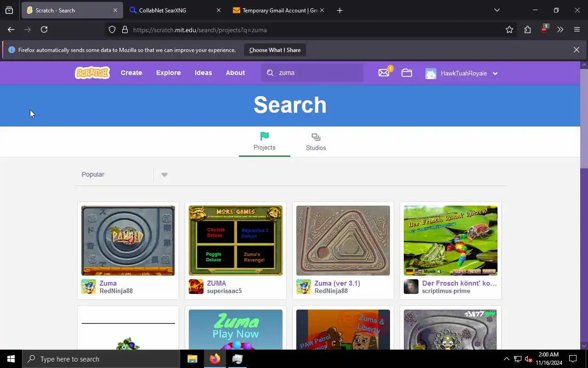Click HawkTuahRoyale profile avatar
Screen dimensions: 588x368
pyautogui.click(x=430, y=73)
